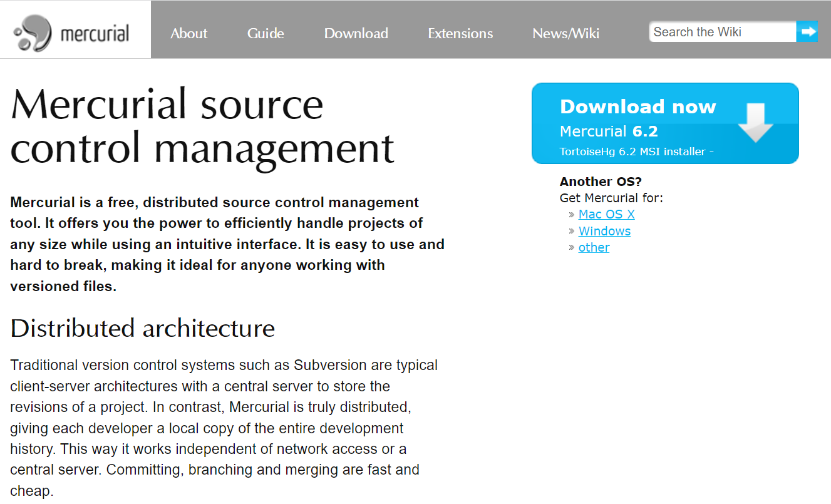Click the mercurial wordmark in header
831x504 pixels.
tap(95, 33)
